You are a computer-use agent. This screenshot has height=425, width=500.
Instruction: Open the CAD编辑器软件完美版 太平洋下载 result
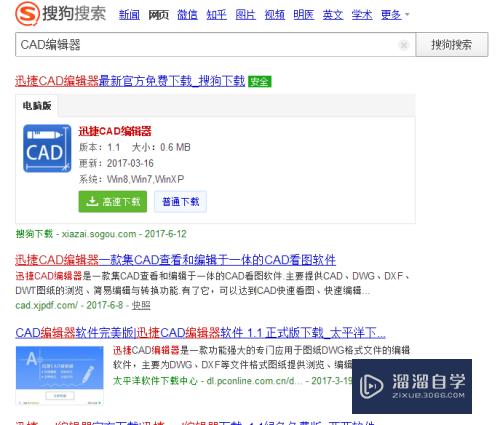point(200,332)
